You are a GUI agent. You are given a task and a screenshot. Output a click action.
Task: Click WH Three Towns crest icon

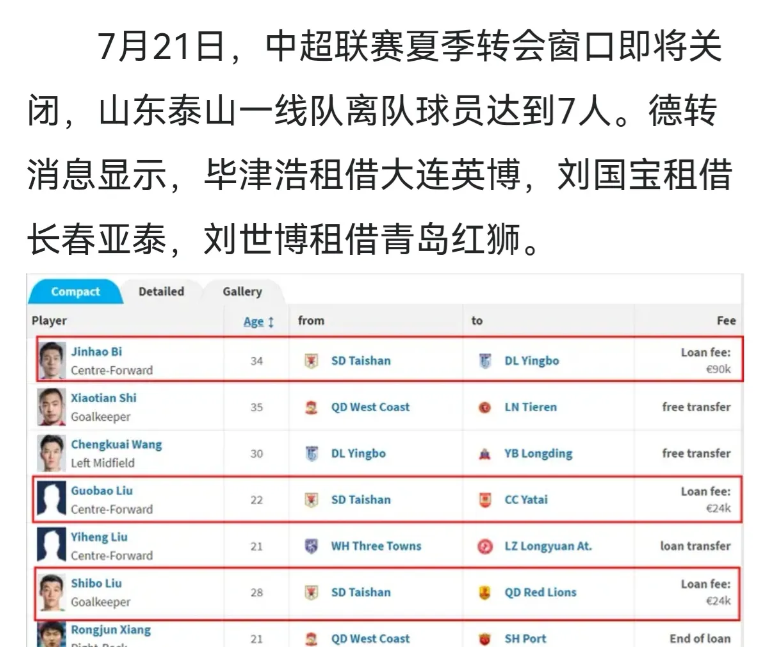click(311, 546)
